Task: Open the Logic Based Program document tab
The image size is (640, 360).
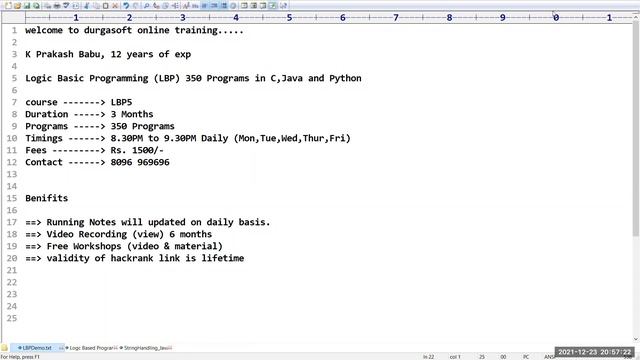Action: click(x=91, y=348)
